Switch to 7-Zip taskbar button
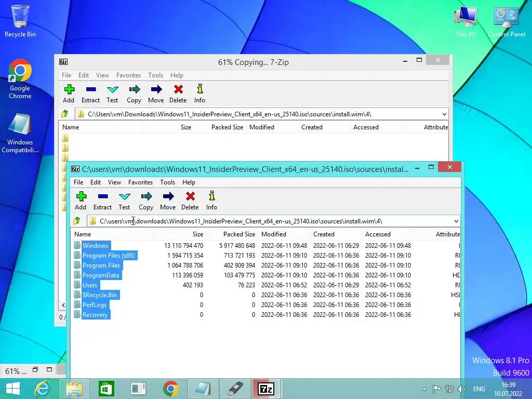 tap(267, 389)
